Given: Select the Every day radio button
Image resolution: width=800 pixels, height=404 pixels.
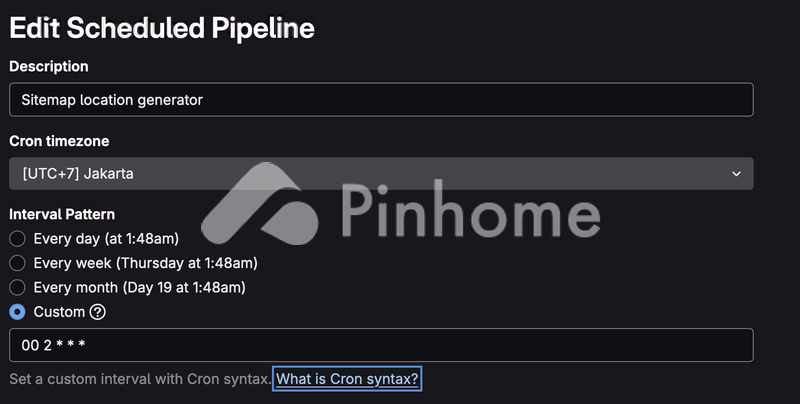Looking at the screenshot, I should (x=17, y=239).
